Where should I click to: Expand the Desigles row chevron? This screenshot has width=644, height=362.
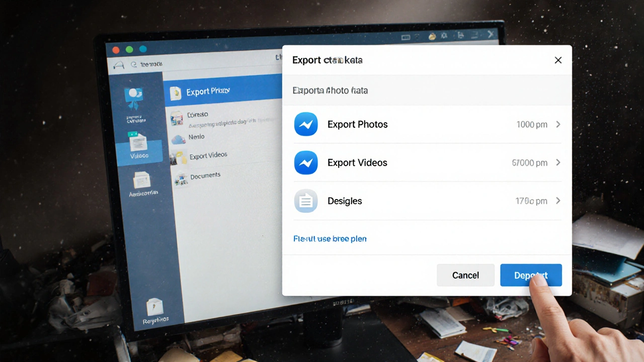coord(558,201)
